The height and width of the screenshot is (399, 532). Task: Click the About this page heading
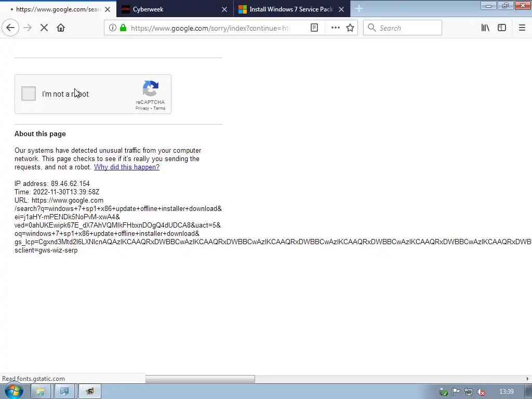click(40, 134)
